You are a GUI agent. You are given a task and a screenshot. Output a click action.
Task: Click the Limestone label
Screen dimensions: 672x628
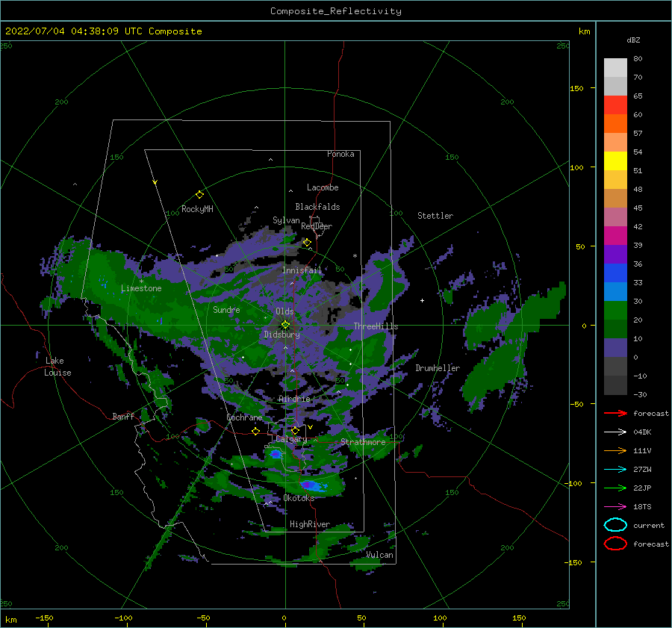click(141, 288)
